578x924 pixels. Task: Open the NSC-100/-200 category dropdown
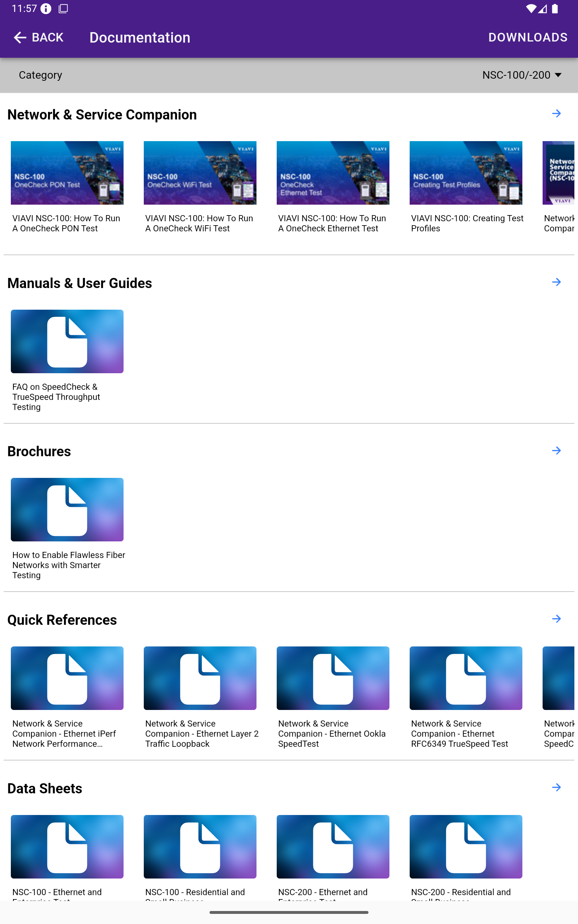(x=522, y=75)
